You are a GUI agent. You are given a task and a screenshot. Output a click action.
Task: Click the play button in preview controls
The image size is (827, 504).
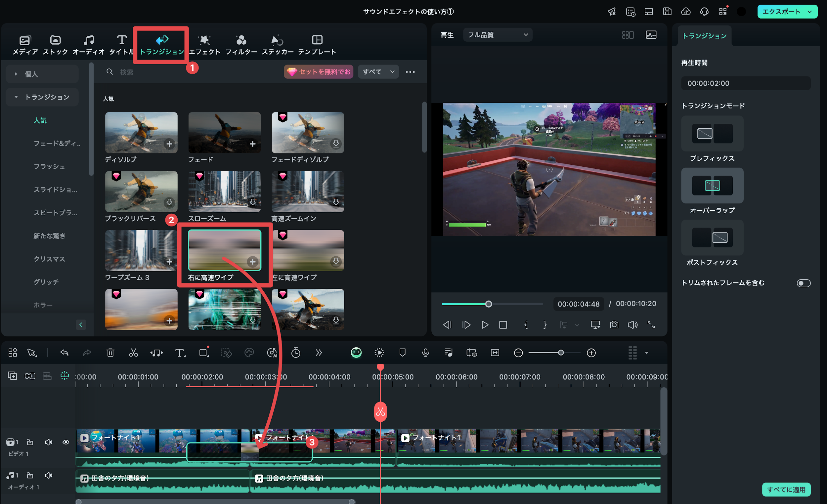[484, 325]
